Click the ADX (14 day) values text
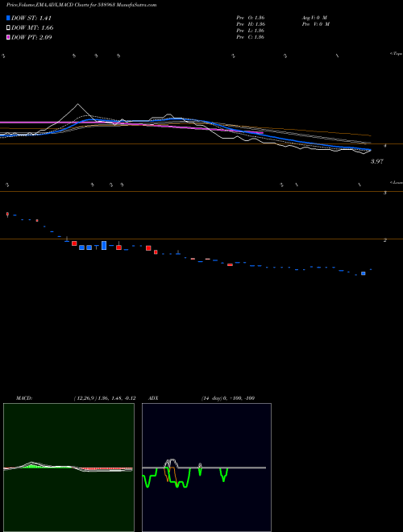 tap(228, 398)
